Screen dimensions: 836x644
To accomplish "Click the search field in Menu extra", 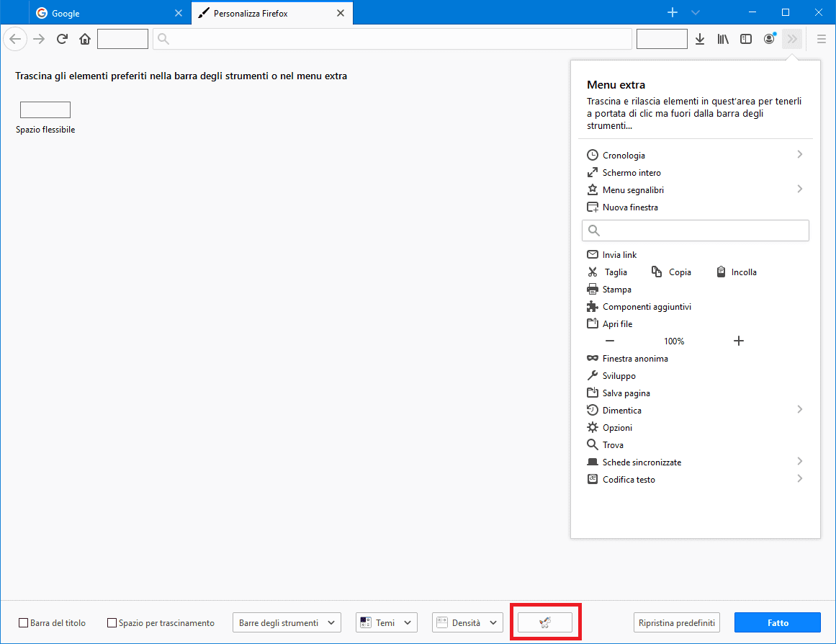I will [x=695, y=231].
